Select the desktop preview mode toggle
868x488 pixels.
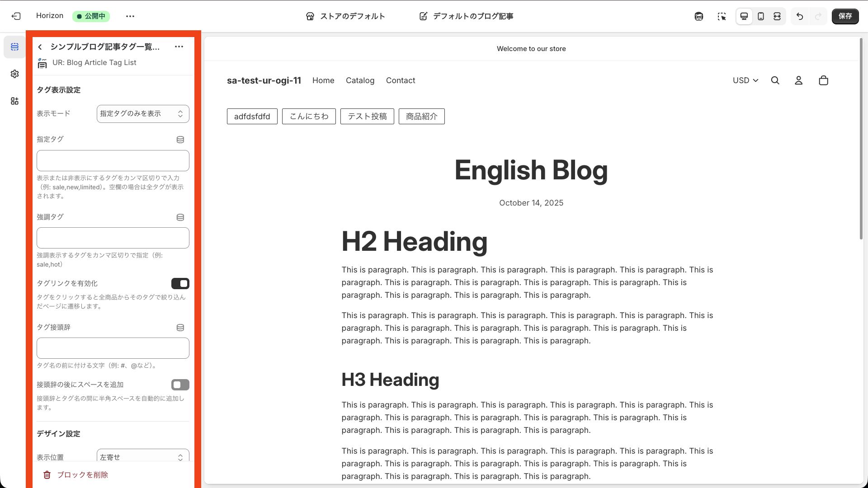click(x=744, y=16)
